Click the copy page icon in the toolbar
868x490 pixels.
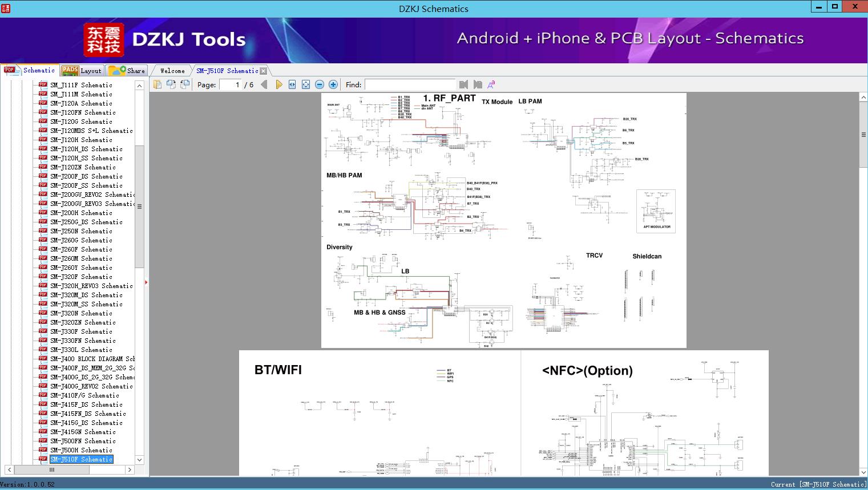(x=157, y=84)
